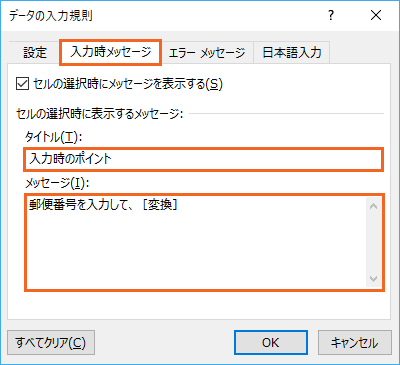Click the タイトル(T): label
The height and width of the screenshot is (365, 400).
pyautogui.click(x=53, y=137)
